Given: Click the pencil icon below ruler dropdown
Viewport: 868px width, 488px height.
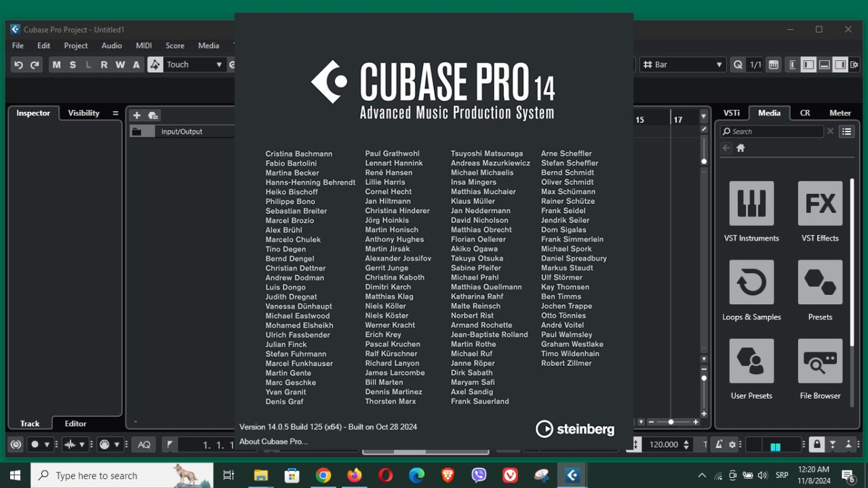Looking at the screenshot, I should click(704, 129).
